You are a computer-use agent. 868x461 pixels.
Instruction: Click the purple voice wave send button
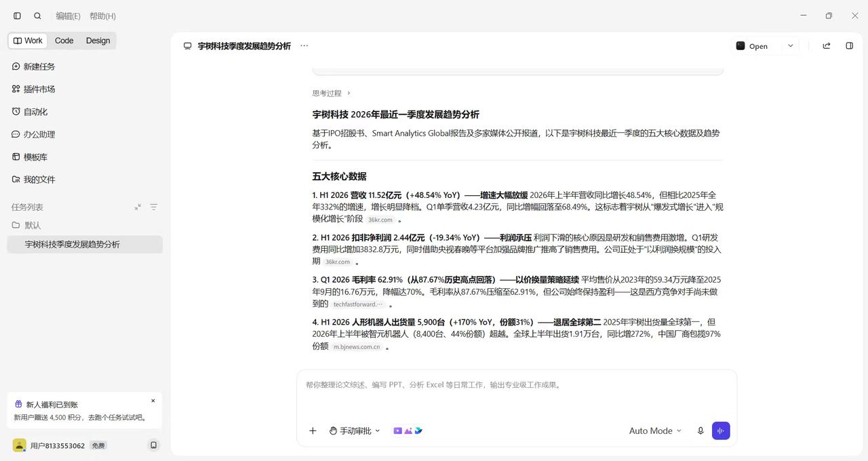pyautogui.click(x=721, y=430)
